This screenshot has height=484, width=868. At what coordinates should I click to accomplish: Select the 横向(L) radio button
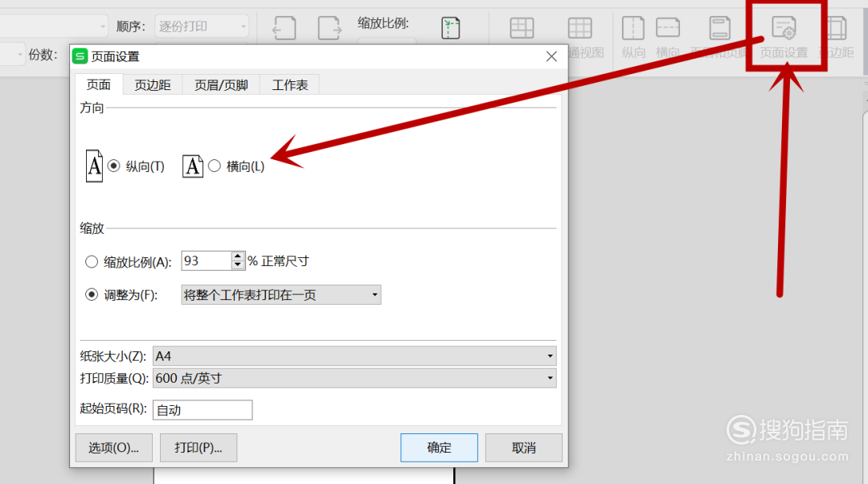pyautogui.click(x=215, y=166)
